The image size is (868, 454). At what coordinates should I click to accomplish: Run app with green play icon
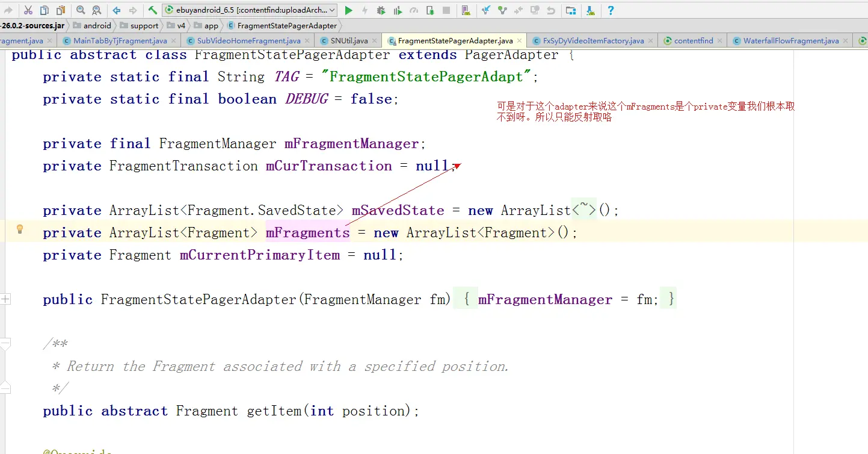[x=348, y=10]
